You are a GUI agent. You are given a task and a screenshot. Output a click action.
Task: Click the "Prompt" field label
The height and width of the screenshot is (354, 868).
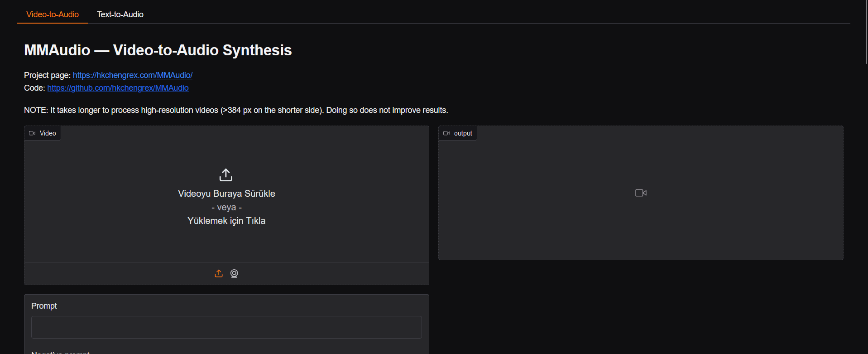(x=44, y=306)
